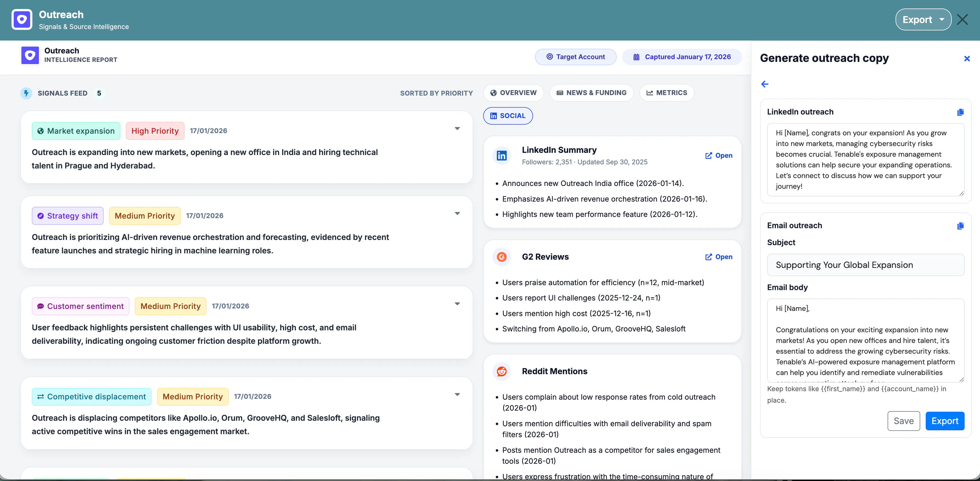
Task: Click the target icon in Target Account badge
Action: coord(549,57)
